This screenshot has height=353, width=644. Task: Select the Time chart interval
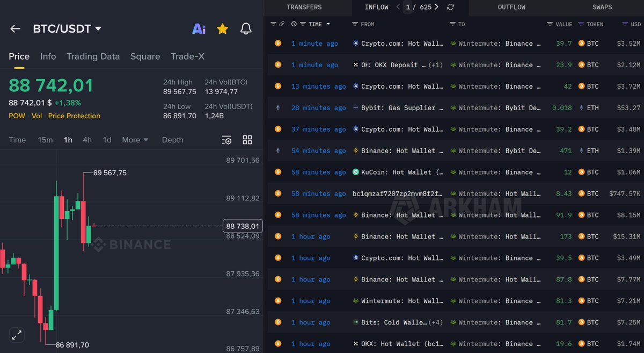[17, 140]
